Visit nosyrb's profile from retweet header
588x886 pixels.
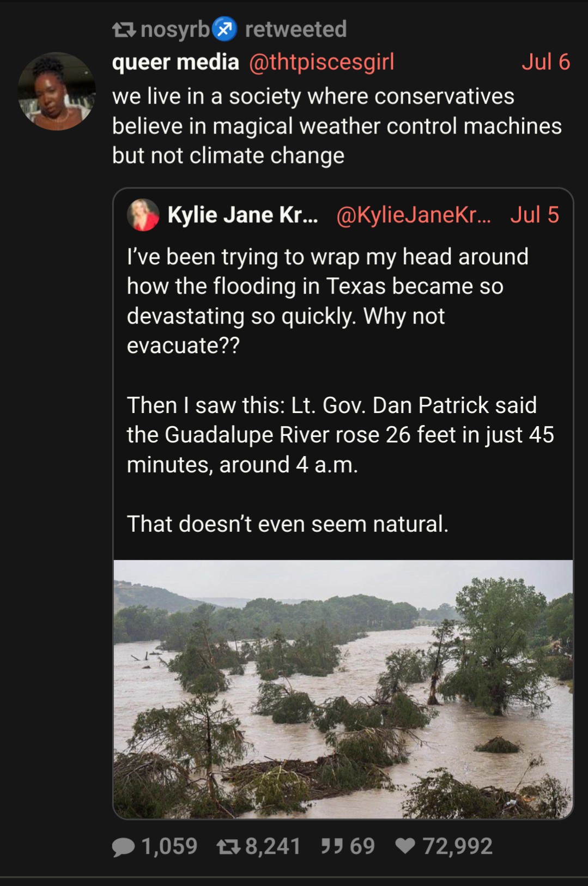[x=175, y=29]
